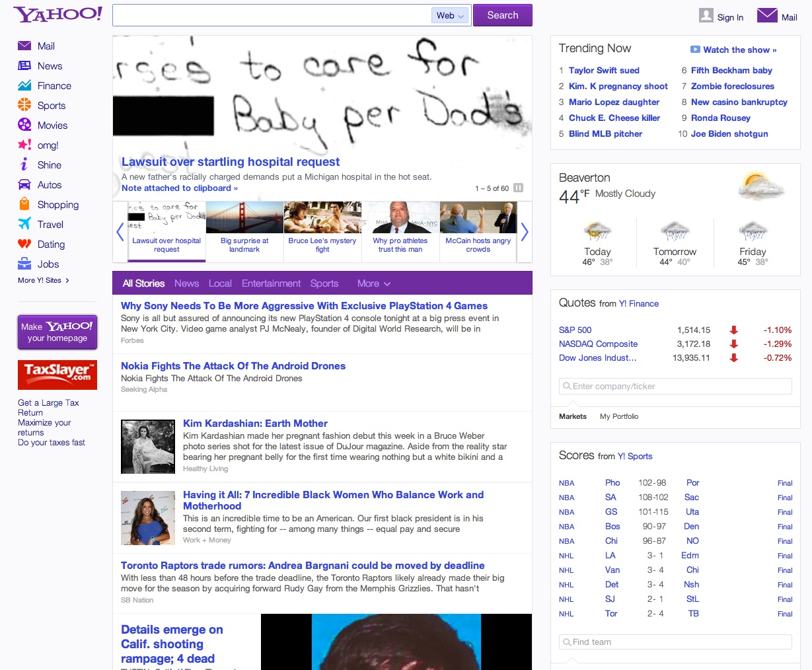Expand the More Y! Sites list
The width and height of the screenshot is (812, 670).
(44, 280)
